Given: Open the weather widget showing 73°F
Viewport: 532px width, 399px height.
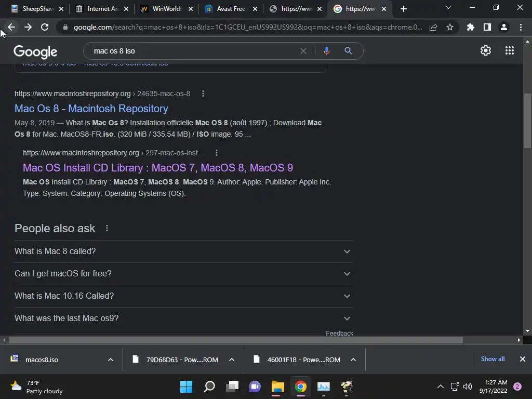Looking at the screenshot, I should (37, 387).
